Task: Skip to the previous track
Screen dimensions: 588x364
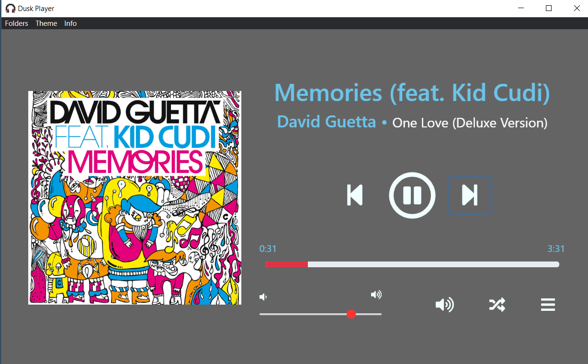Action: (355, 195)
